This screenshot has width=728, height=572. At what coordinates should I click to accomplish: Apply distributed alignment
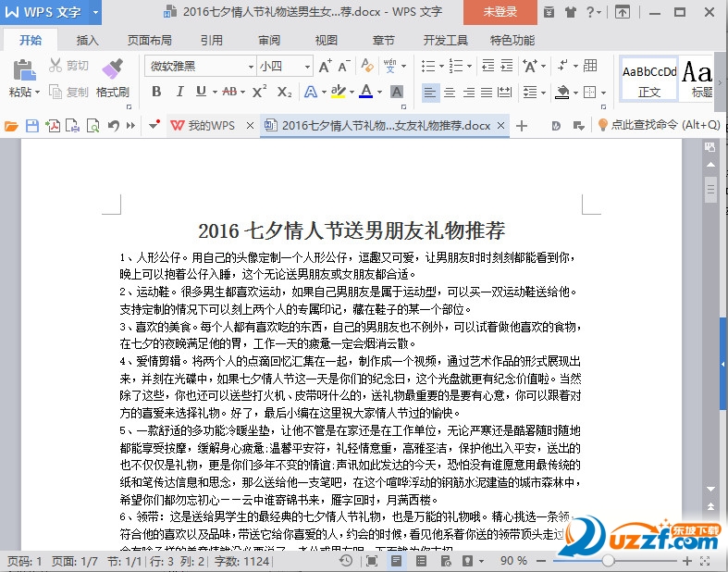(504, 93)
